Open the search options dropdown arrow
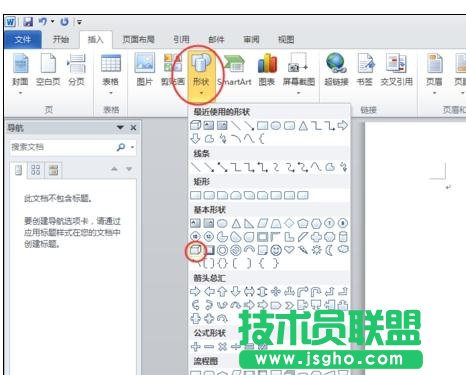This screenshot has width=466, height=375. coord(132,147)
